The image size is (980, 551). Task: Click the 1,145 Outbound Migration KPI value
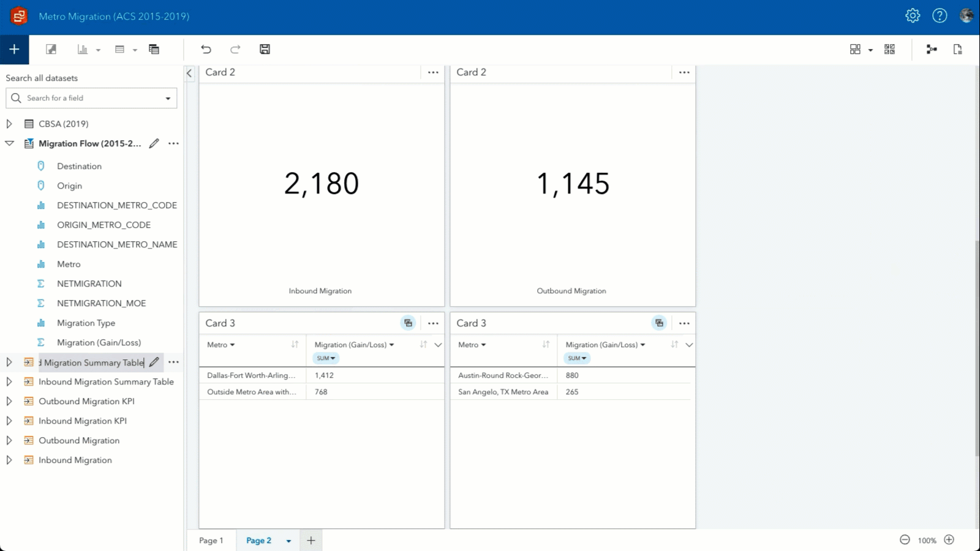(x=573, y=184)
